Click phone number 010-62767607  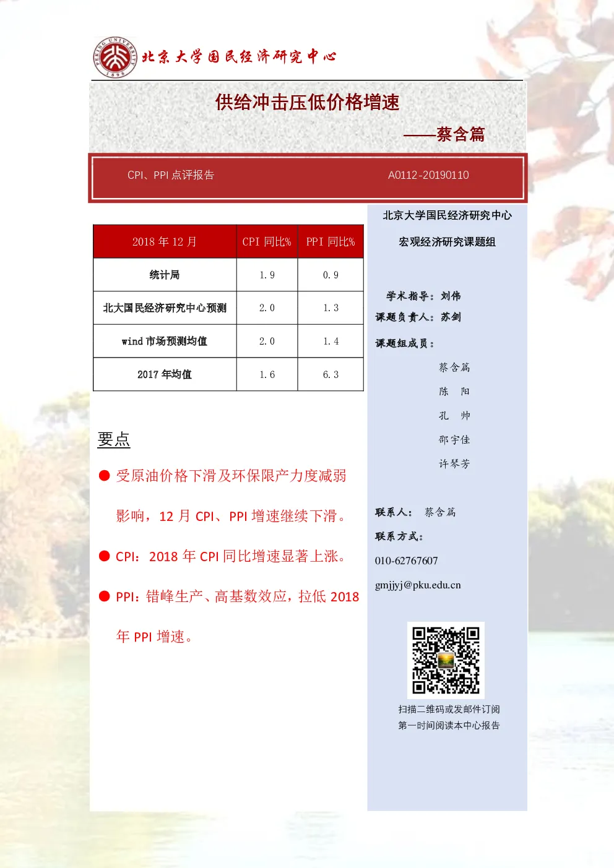[x=406, y=561]
